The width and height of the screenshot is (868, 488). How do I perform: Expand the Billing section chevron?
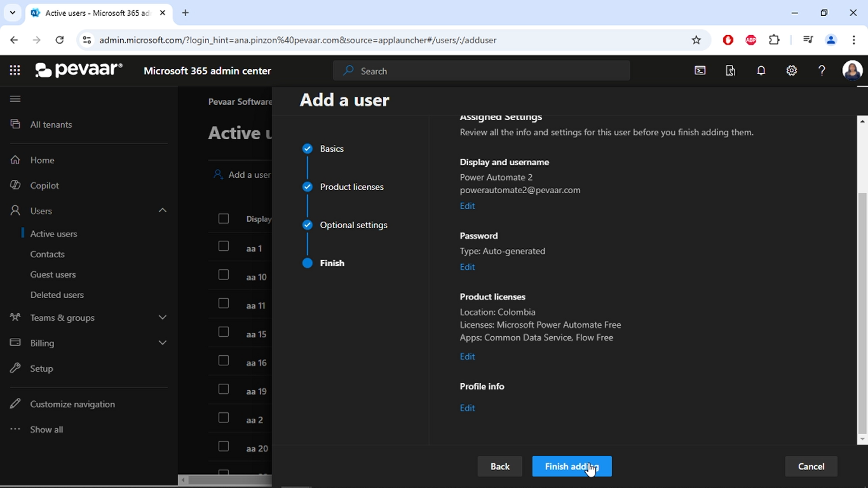163,342
